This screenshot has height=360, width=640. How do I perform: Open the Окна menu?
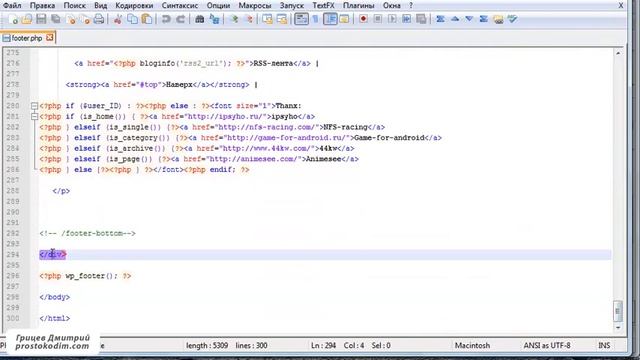point(391,5)
